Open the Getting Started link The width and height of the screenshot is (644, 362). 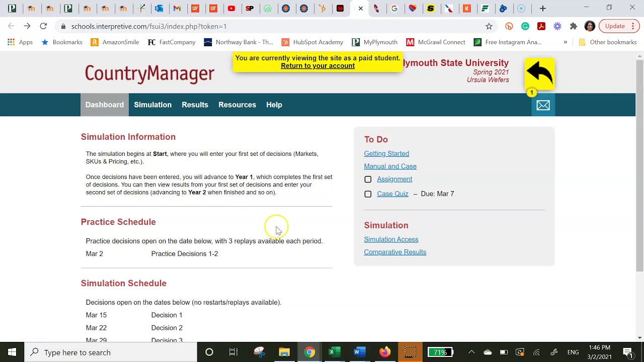click(386, 153)
